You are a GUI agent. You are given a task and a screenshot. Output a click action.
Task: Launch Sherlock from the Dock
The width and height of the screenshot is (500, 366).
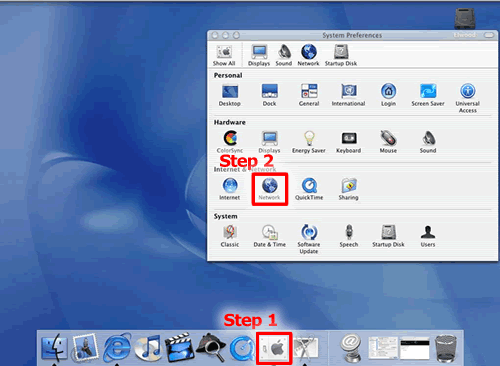pyautogui.click(x=211, y=348)
